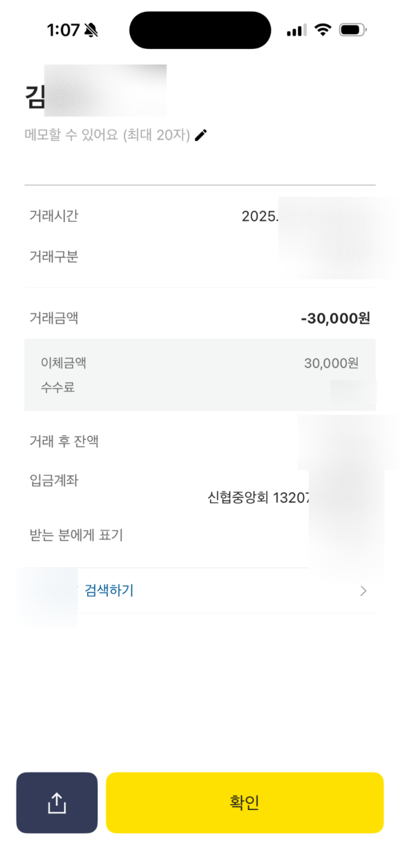400x868 pixels.
Task: Tap the muted bell icon in status bar
Action: 91,30
